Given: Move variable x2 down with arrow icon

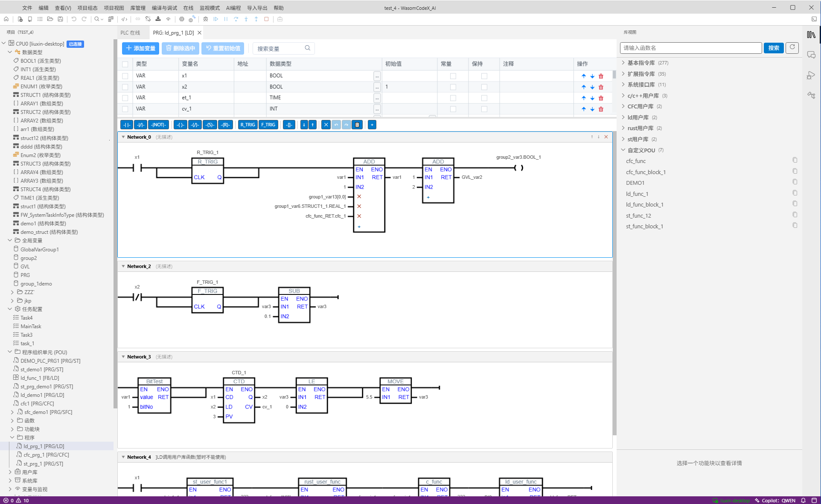Looking at the screenshot, I should tap(592, 87).
